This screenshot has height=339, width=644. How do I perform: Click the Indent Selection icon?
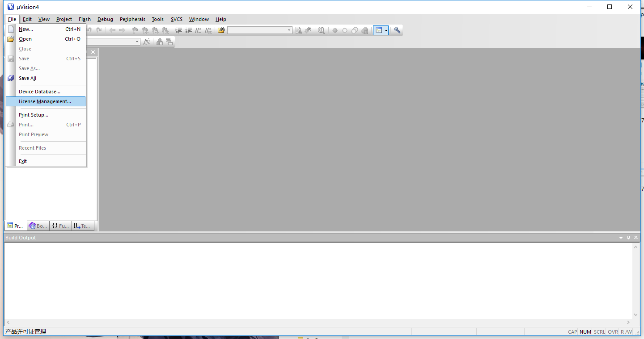(x=178, y=30)
